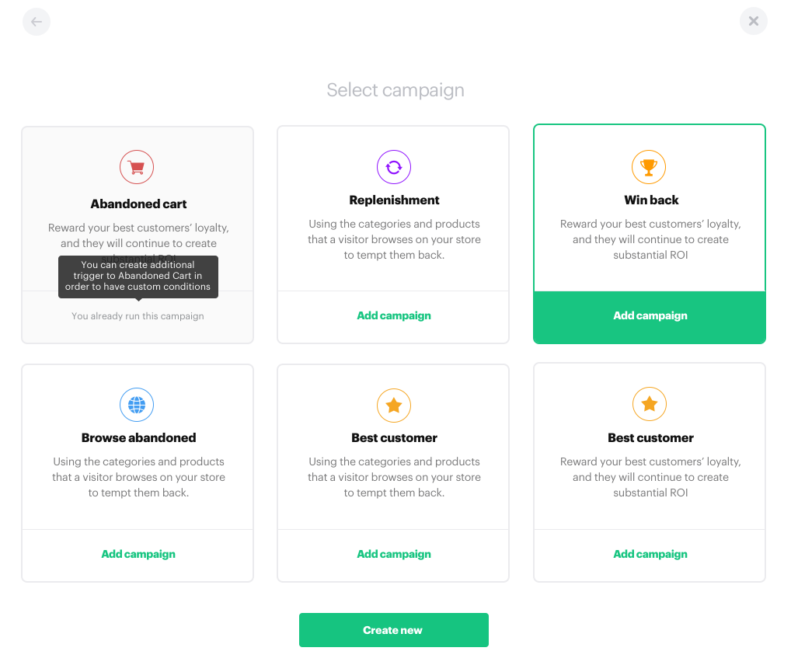Select the Win back card heading
The height and width of the screenshot is (672, 791).
(651, 200)
